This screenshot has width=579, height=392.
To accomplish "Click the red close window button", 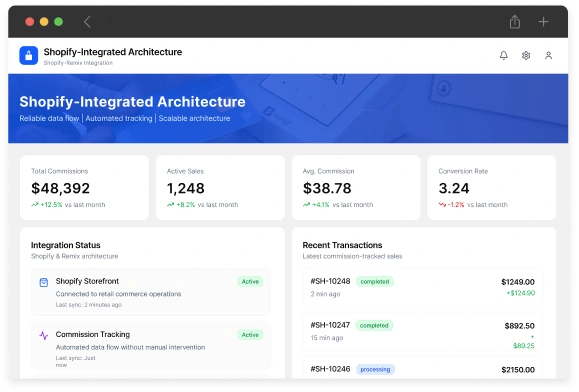I will pyautogui.click(x=30, y=22).
